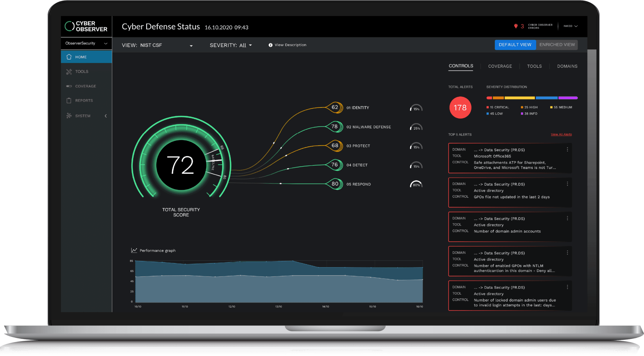
Task: Collapse the System menu chevron
Action: point(106,116)
